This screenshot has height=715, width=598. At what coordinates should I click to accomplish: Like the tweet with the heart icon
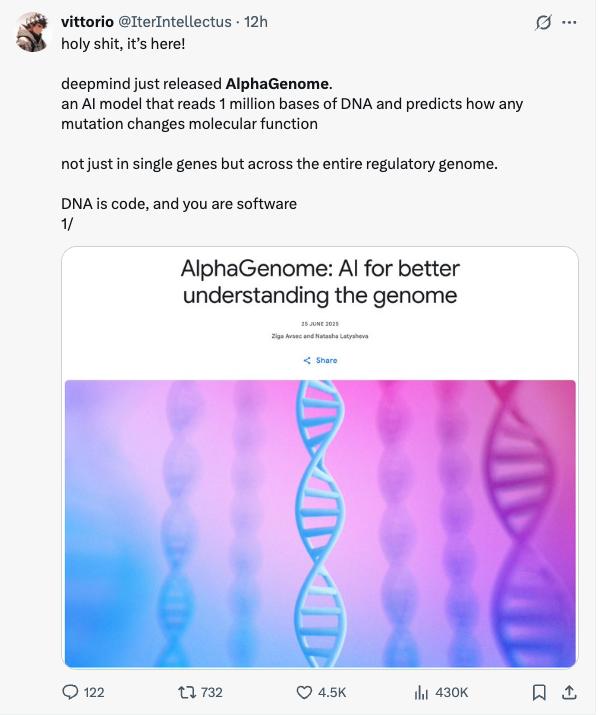[304, 692]
